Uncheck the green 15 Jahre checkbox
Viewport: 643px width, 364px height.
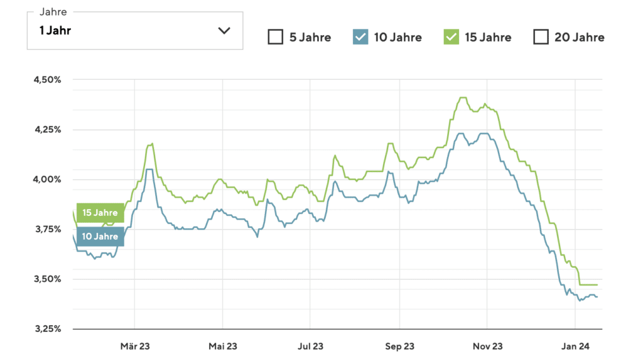(451, 37)
